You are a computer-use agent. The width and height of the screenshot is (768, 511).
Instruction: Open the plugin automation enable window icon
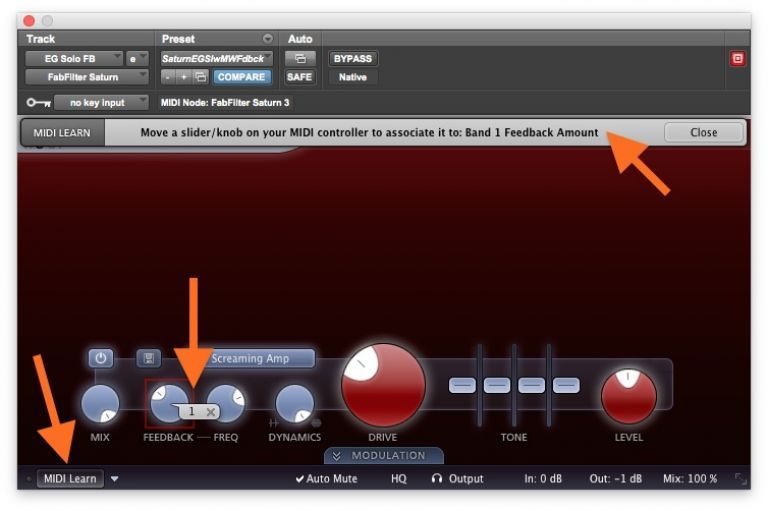coord(300,59)
